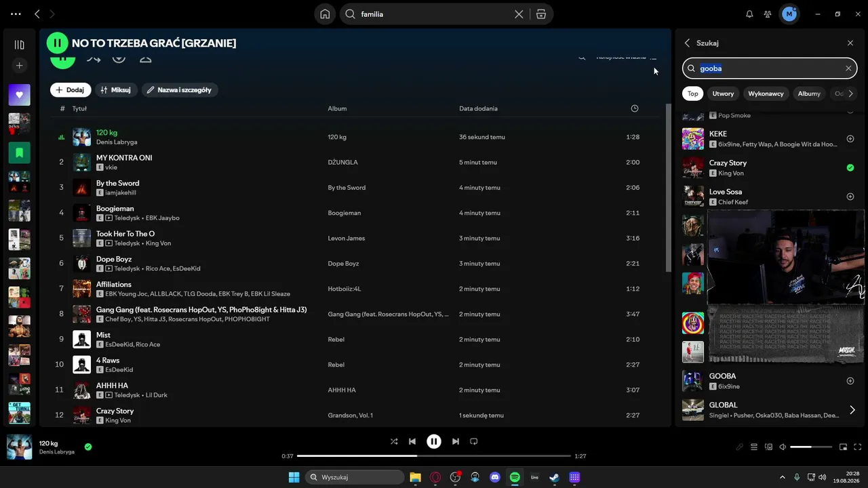The image size is (868, 488).
Task: Open the Browse icon in the top search bar
Action: pyautogui.click(x=540, y=14)
